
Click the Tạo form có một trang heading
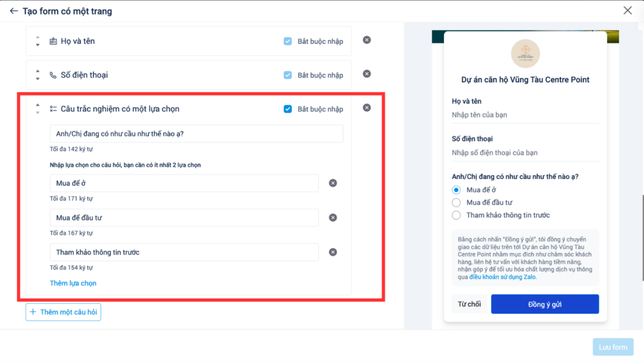(x=67, y=11)
